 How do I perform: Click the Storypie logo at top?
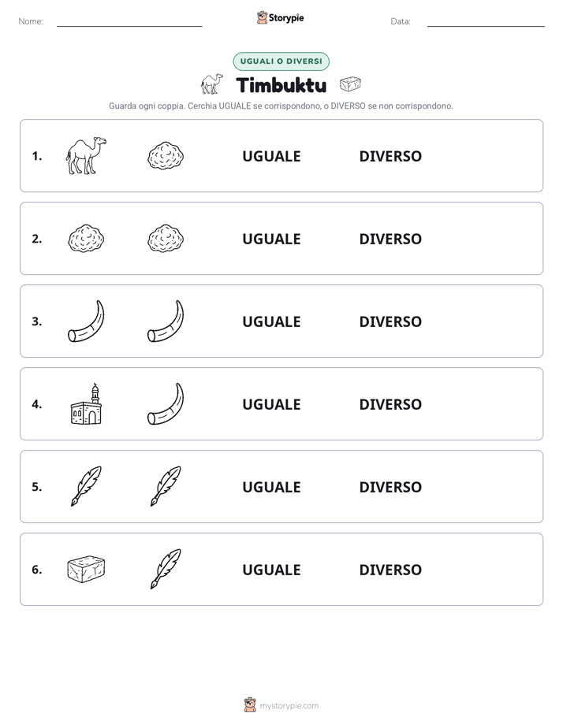click(x=280, y=17)
